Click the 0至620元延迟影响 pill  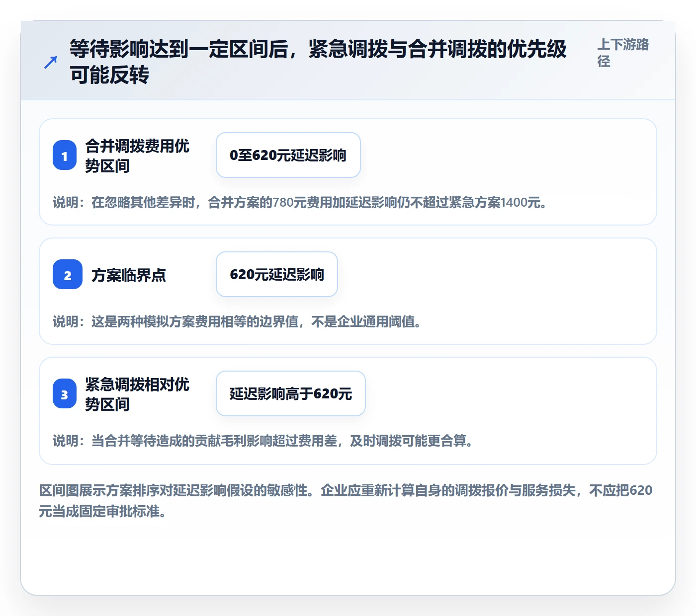[288, 155]
